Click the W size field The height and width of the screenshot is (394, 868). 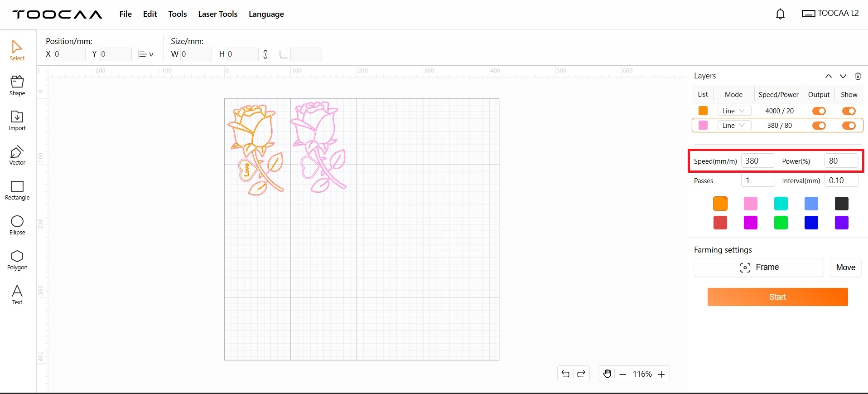click(196, 54)
